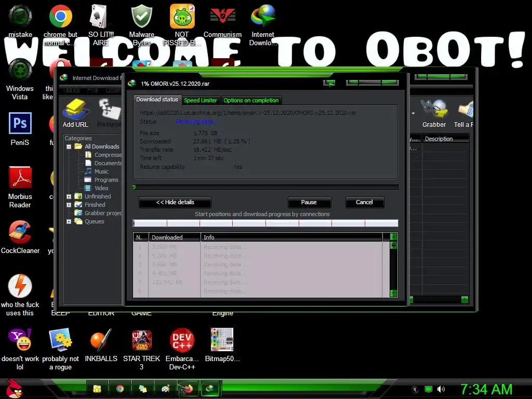The height and width of the screenshot is (399, 532).
Task: Click N. column header in connections list
Action: [140, 237]
